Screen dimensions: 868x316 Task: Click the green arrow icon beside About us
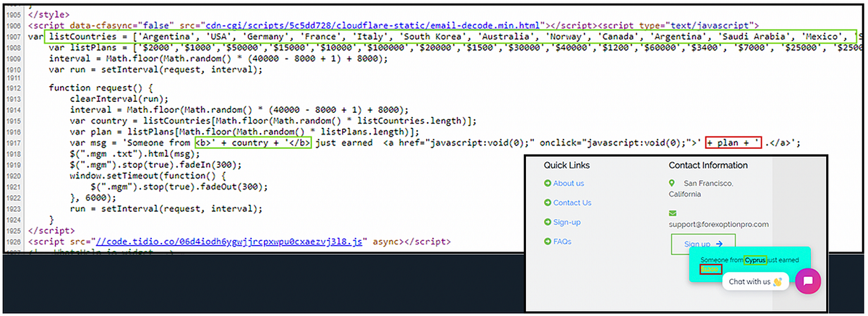(548, 184)
